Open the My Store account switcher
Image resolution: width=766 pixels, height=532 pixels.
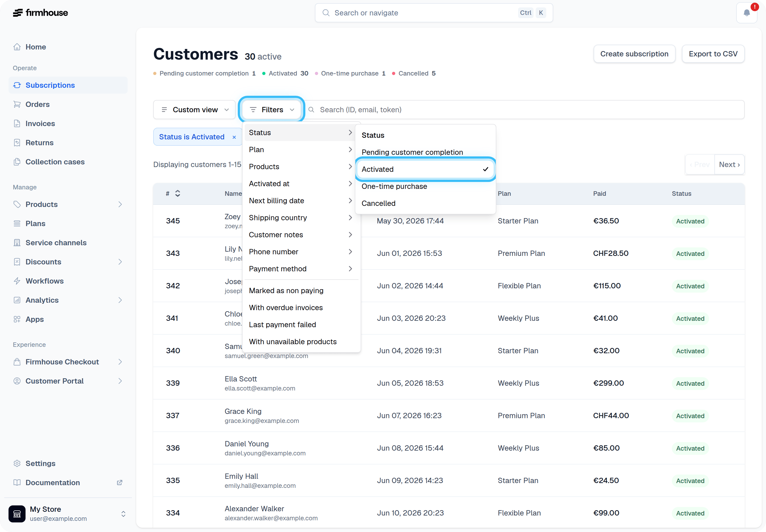(68, 514)
